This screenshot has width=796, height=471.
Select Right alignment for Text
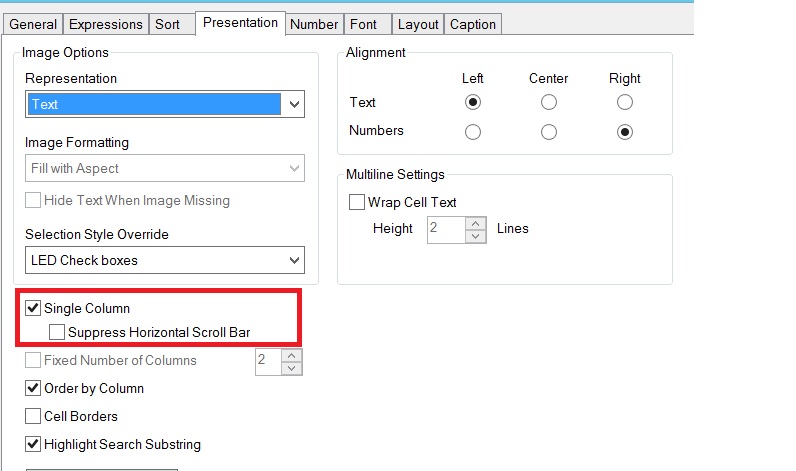625,103
